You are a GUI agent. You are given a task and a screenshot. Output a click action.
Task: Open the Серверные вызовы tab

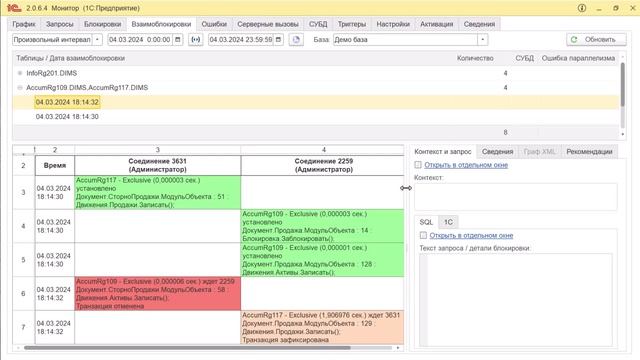(x=268, y=24)
